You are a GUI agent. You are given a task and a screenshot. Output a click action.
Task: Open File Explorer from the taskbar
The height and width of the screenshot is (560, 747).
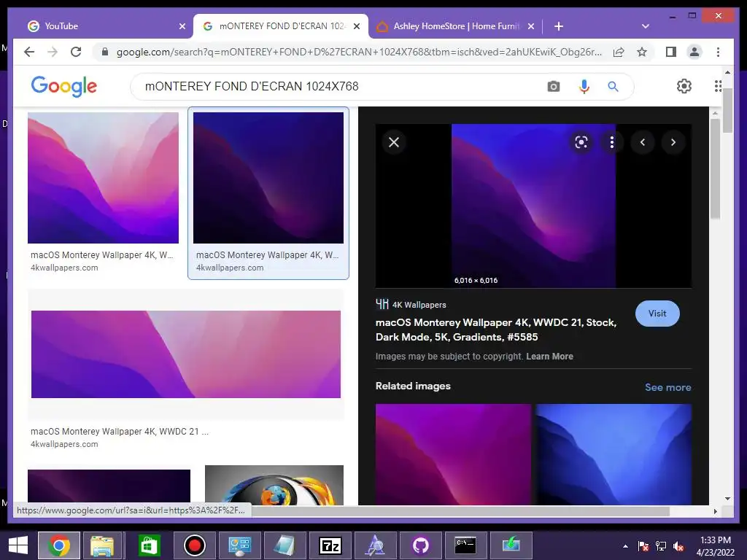[x=102, y=545]
